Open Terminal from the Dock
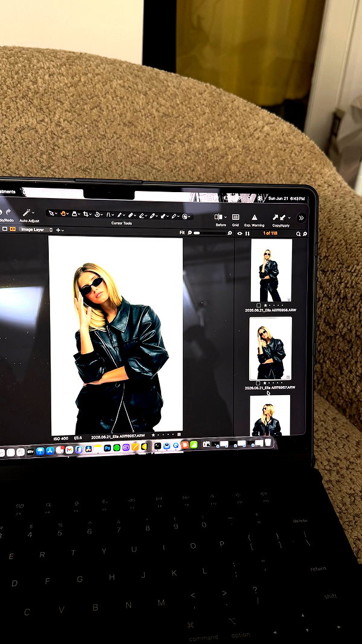 click(x=157, y=446)
